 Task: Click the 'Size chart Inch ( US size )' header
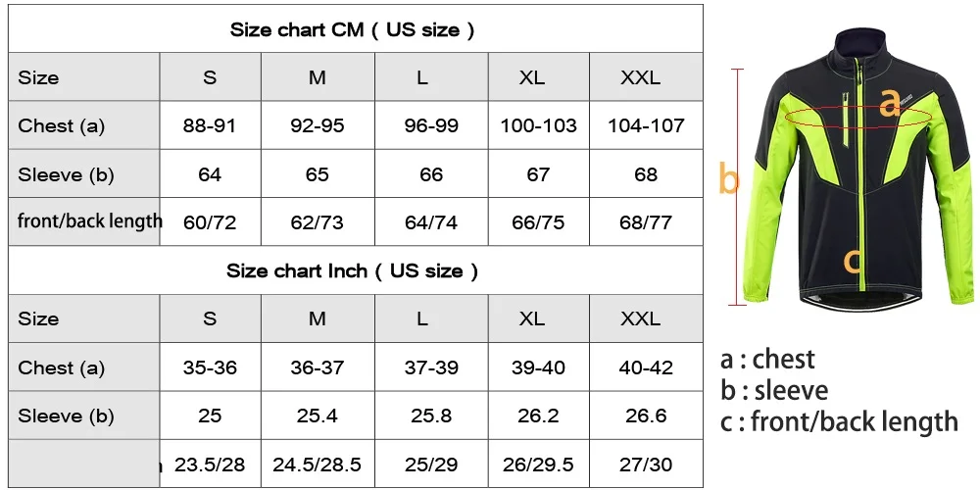[x=353, y=270]
